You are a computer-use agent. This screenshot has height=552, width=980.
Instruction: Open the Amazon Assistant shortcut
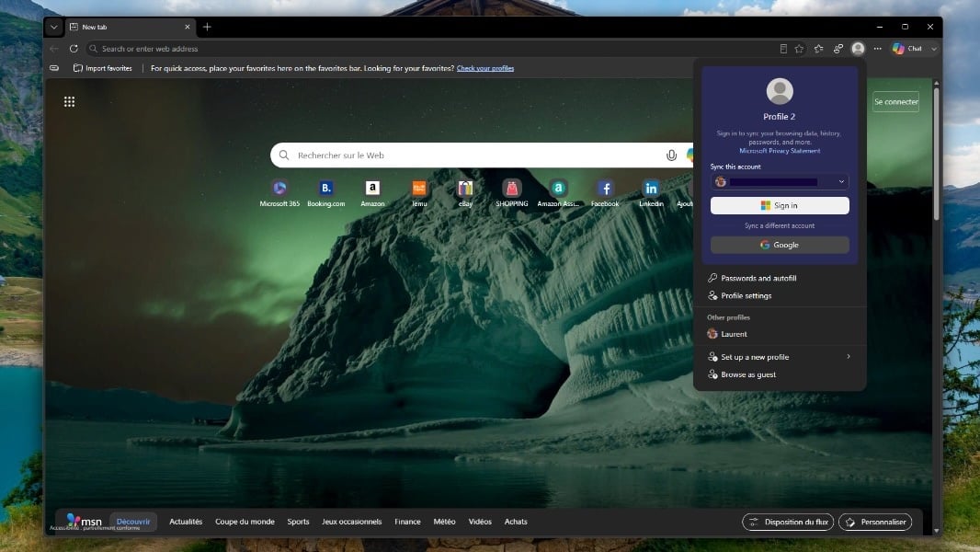point(558,193)
